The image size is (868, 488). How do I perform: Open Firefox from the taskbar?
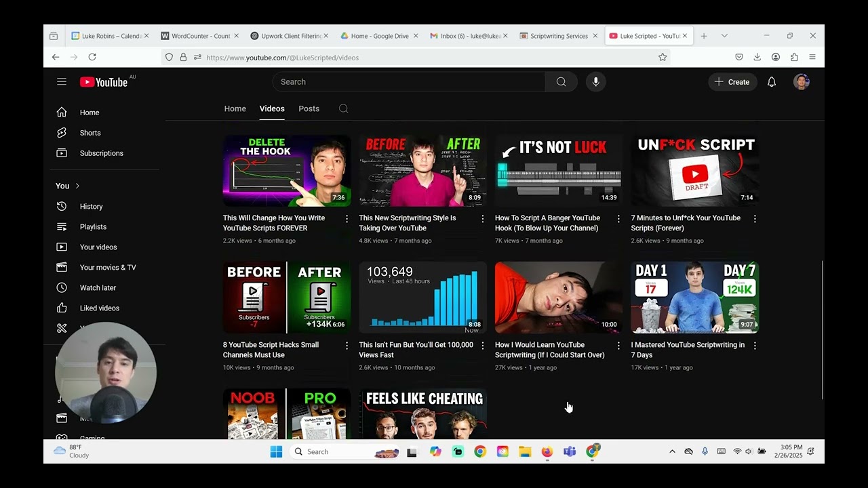[x=547, y=452]
